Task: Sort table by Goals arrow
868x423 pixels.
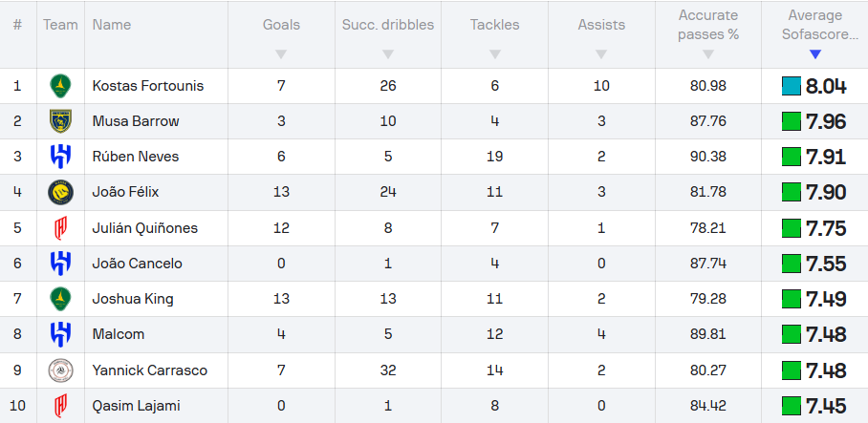Action: [281, 54]
